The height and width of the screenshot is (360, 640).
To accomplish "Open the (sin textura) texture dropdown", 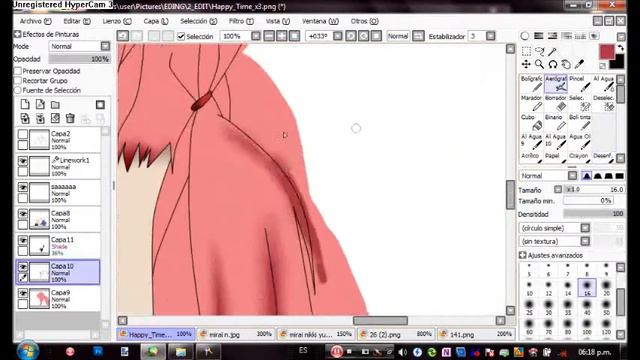I will point(585,241).
